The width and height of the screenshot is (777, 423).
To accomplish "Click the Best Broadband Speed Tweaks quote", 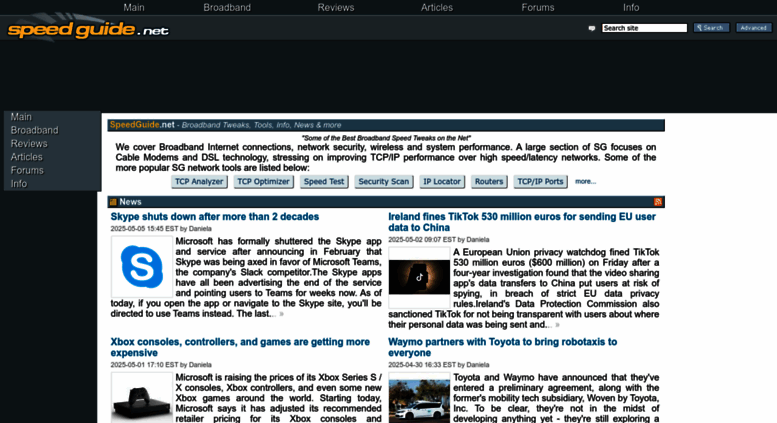I will (x=386, y=138).
